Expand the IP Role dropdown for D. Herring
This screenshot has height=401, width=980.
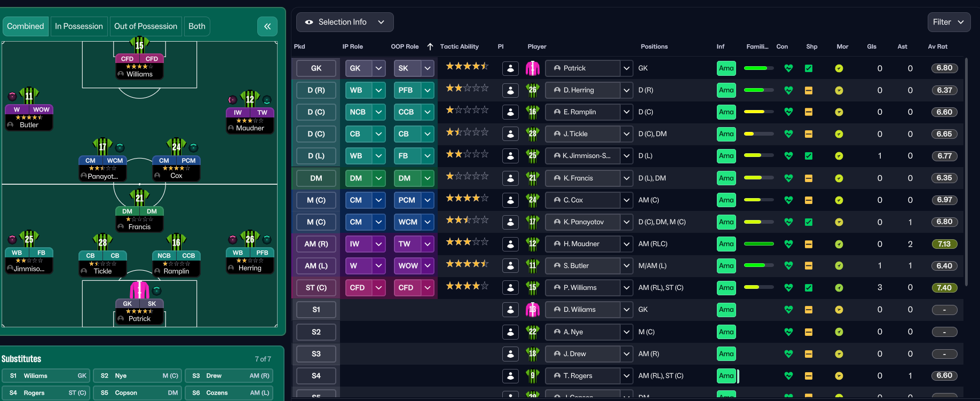[378, 90]
